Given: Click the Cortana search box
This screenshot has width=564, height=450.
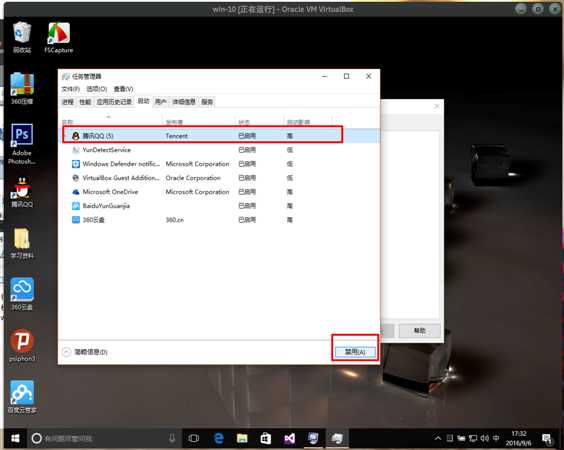Looking at the screenshot, I should [x=103, y=438].
